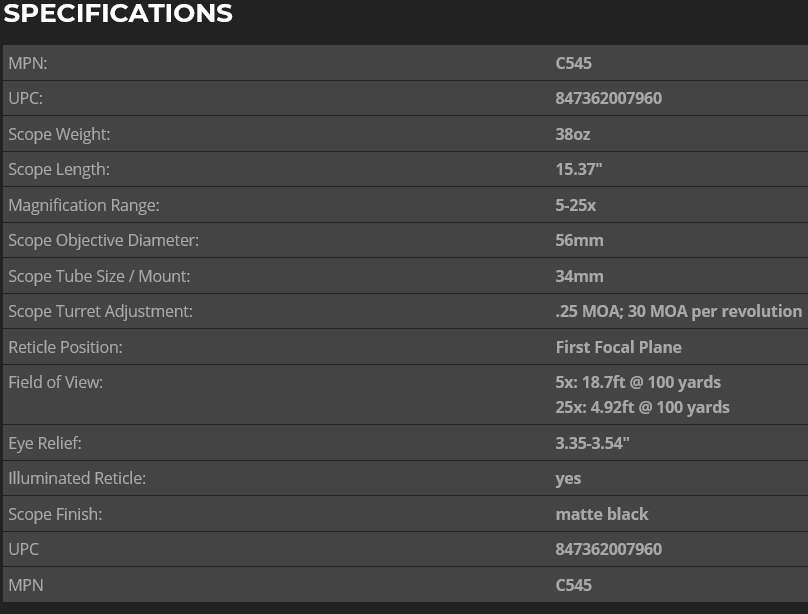Click the Scope Finish label
808x614 pixels.
click(56, 514)
